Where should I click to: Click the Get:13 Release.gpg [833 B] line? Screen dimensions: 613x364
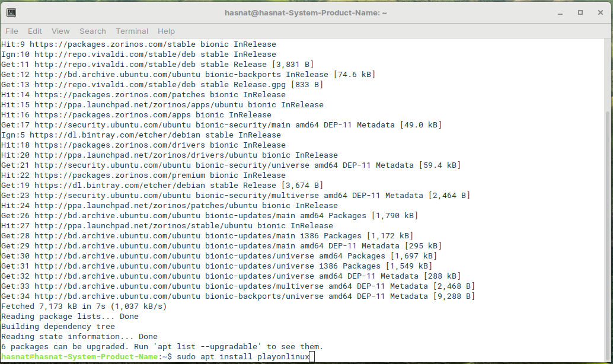click(x=162, y=84)
